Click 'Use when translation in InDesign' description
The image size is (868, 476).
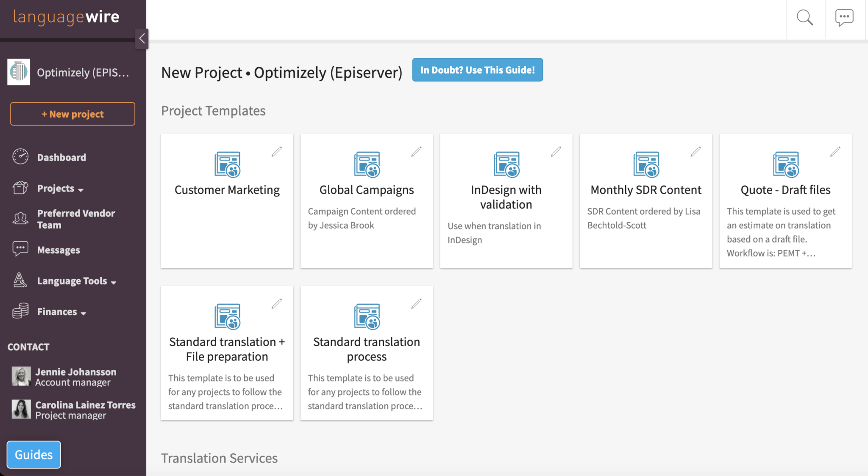click(494, 233)
